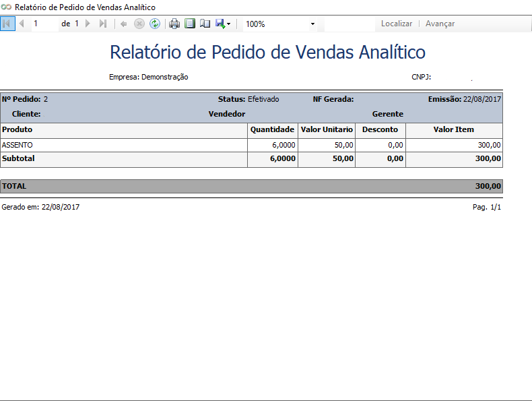Click the CNPJ label
The image size is (532, 401).
coord(421,77)
